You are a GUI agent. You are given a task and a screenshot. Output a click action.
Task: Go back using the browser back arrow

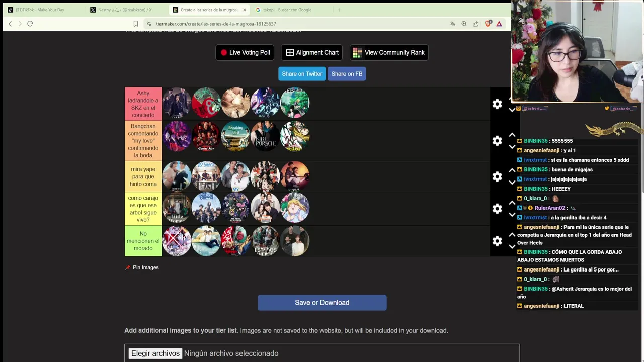pos(10,24)
